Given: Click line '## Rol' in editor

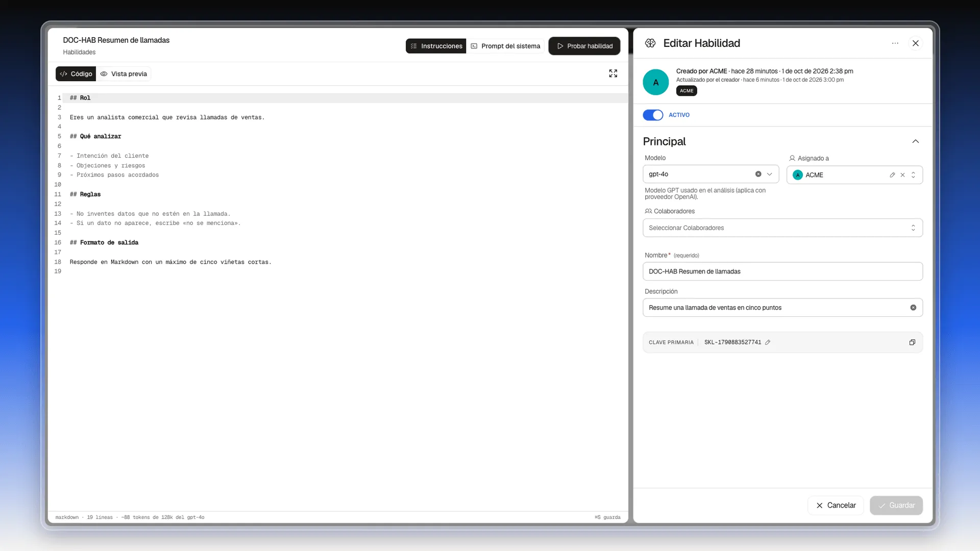Looking at the screenshot, I should click(x=80, y=98).
